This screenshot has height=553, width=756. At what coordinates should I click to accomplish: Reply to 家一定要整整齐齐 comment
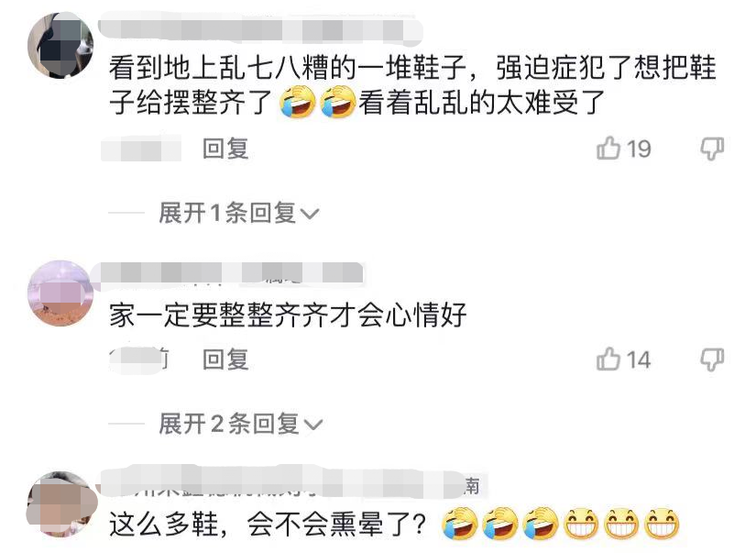point(225,360)
